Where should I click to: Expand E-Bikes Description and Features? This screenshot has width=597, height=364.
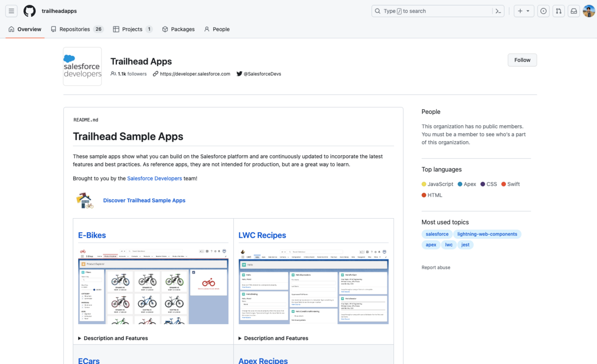(113, 338)
